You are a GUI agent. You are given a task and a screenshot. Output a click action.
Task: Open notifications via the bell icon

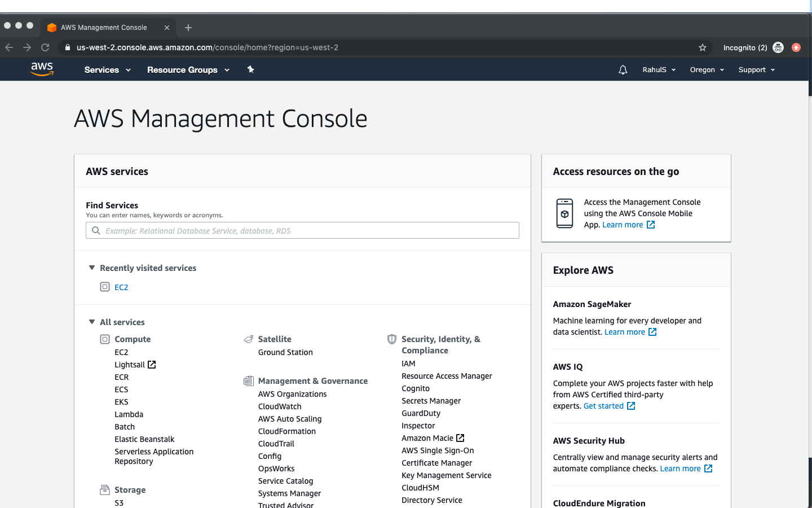click(x=623, y=69)
